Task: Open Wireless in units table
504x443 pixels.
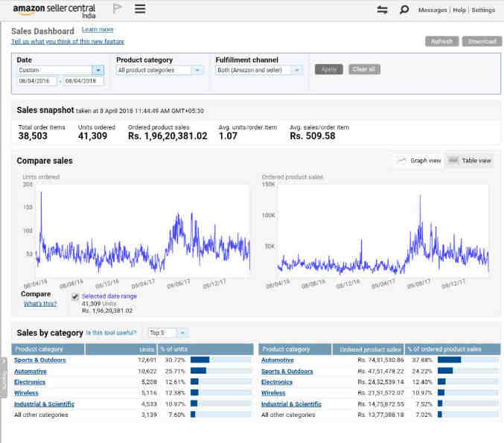Action: [x=26, y=393]
